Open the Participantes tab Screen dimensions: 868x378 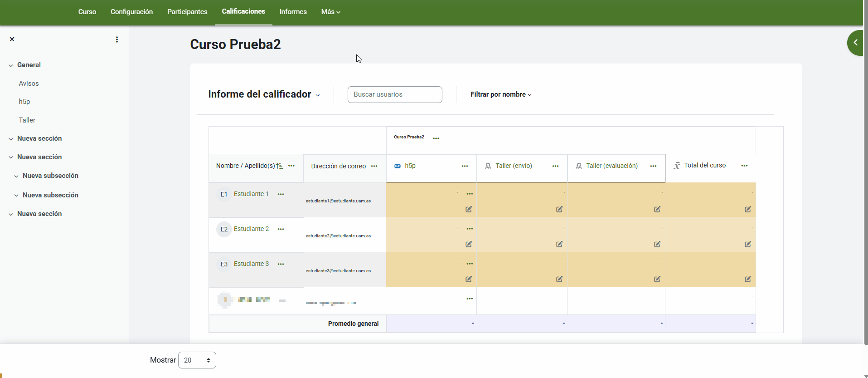tap(187, 12)
